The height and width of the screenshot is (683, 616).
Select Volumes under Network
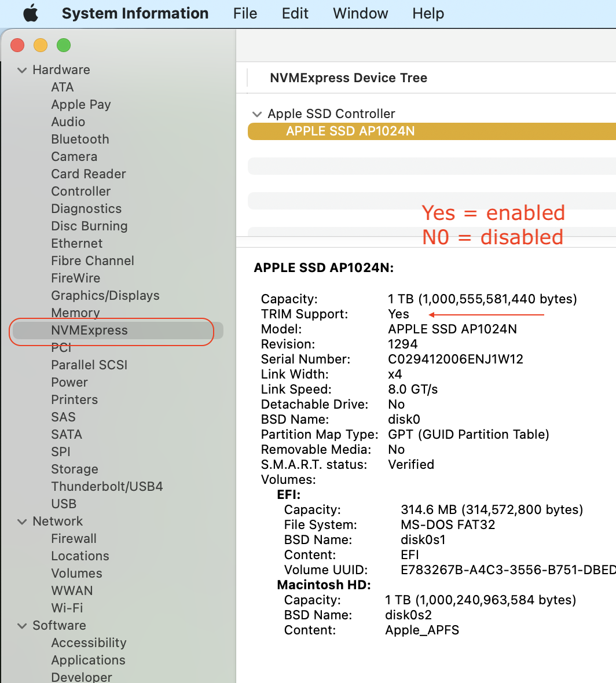(x=76, y=574)
